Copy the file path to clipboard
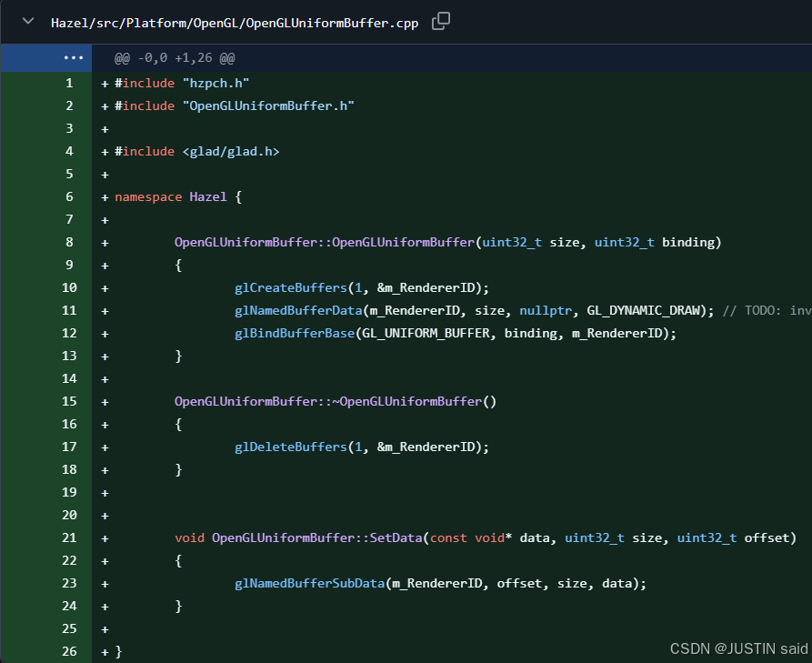Image resolution: width=812 pixels, height=663 pixels. click(441, 22)
